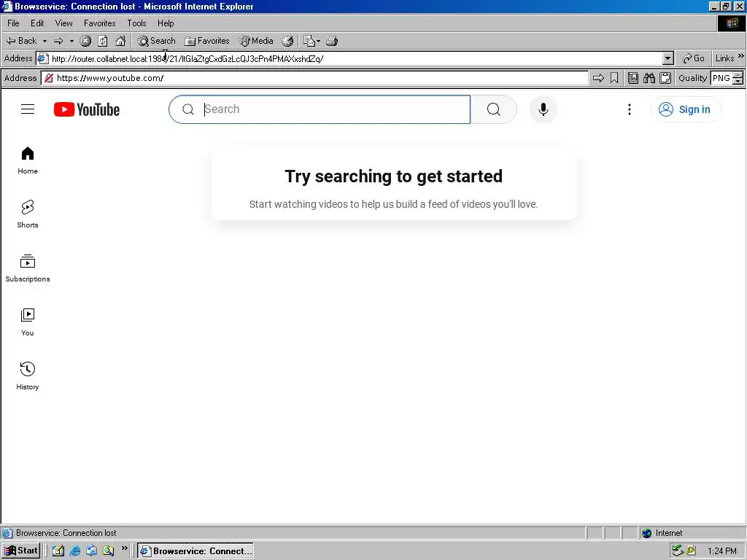Screen dimensions: 747x560
Task: Open You in YouTube sidebar
Action: [28, 322]
